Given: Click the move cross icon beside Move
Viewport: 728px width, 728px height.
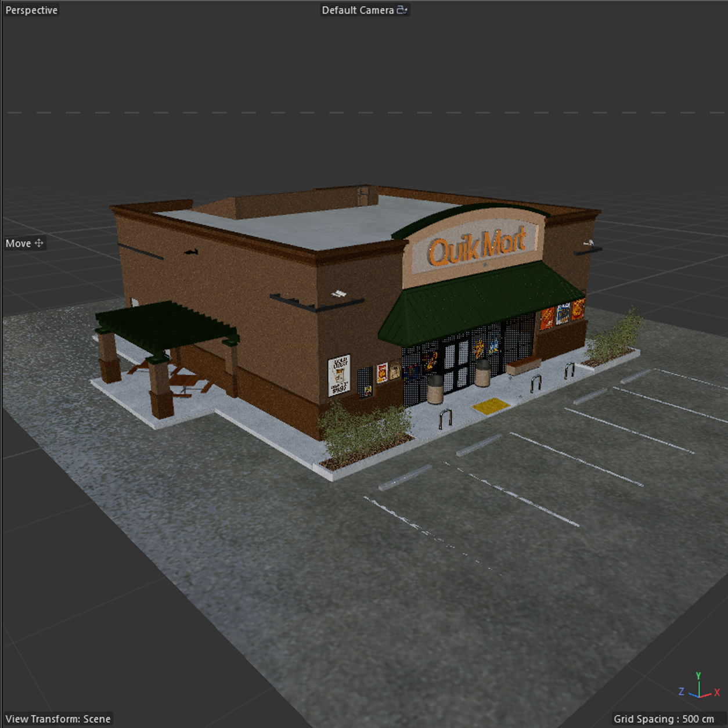Looking at the screenshot, I should coord(39,243).
